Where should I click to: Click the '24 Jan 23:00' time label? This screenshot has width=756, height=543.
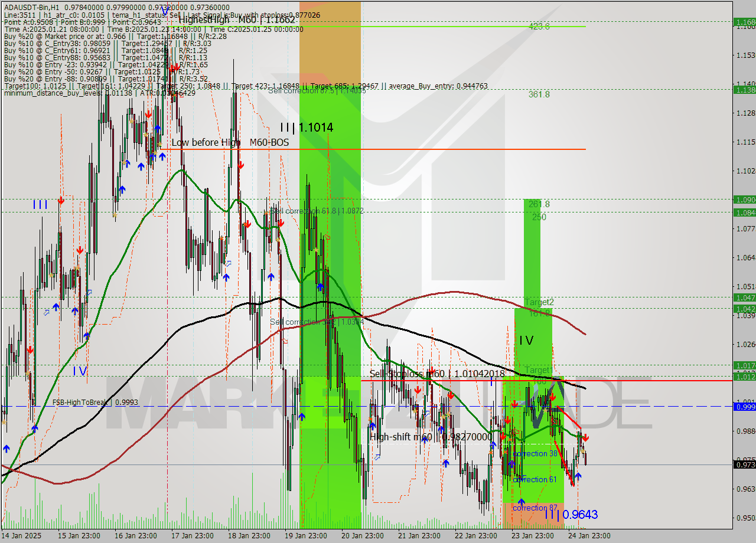tap(589, 536)
